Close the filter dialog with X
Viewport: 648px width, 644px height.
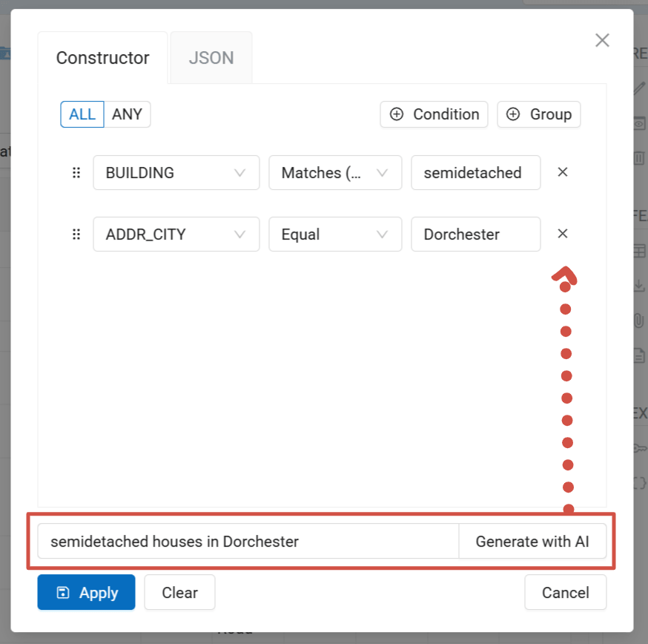602,40
